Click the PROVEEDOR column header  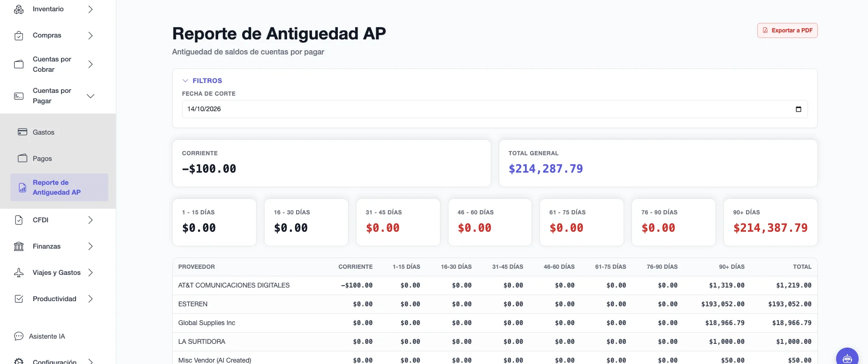(197, 267)
